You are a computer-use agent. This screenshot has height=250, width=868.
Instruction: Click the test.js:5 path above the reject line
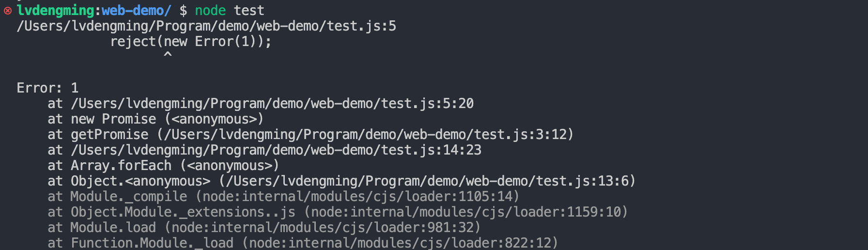click(x=206, y=26)
